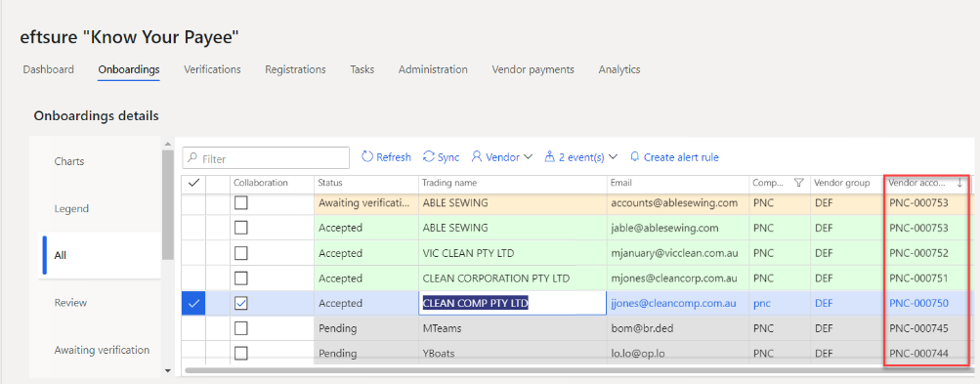The height and width of the screenshot is (384, 980).
Task: Click the MTeams trading name cell
Action: tap(513, 327)
